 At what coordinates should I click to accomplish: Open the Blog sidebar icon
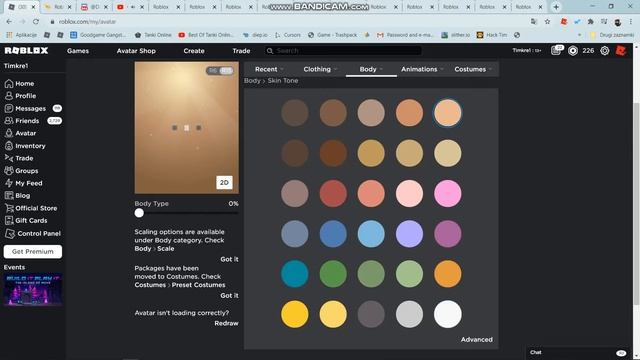coord(9,196)
